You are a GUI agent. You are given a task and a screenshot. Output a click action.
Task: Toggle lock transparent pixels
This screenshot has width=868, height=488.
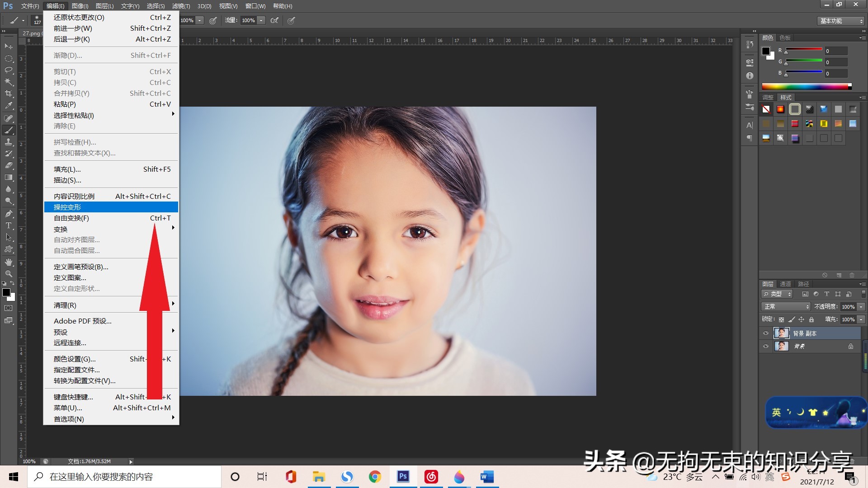(x=781, y=319)
